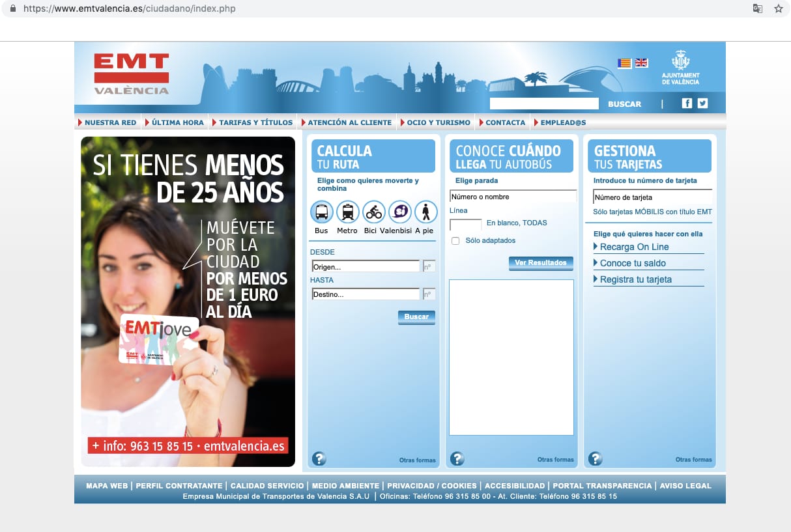Expand the Registra tu tarjeta option
The width and height of the screenshot is (791, 532).
point(635,279)
